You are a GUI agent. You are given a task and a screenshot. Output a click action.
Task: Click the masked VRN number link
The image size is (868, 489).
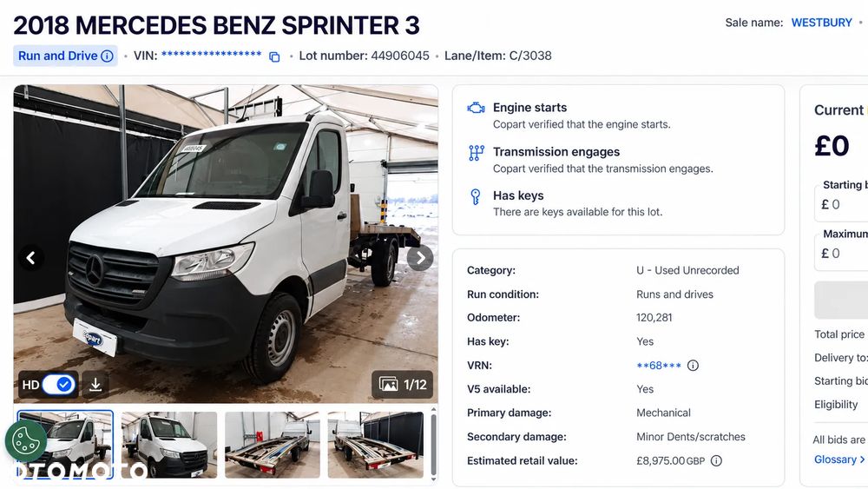[x=659, y=366]
